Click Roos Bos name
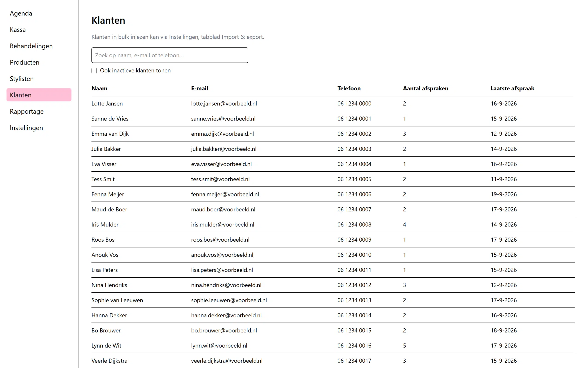The height and width of the screenshot is (368, 588). 103,239
